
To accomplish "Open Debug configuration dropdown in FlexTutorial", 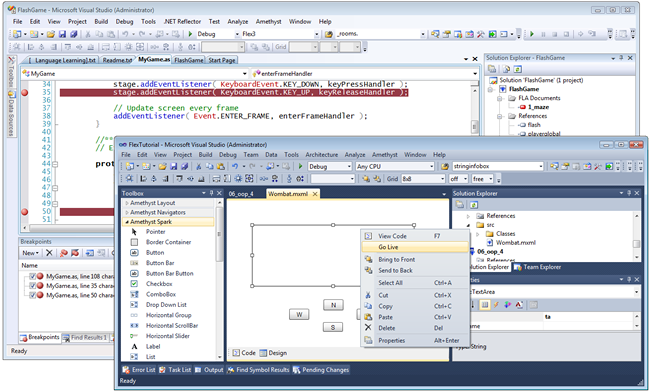I will pos(349,167).
